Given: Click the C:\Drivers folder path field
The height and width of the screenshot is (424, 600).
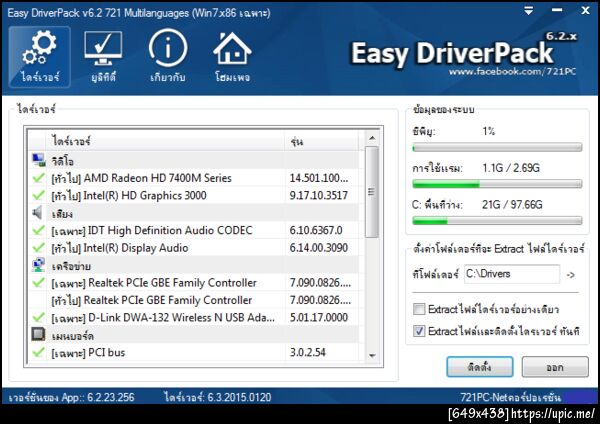Looking at the screenshot, I should [x=512, y=274].
